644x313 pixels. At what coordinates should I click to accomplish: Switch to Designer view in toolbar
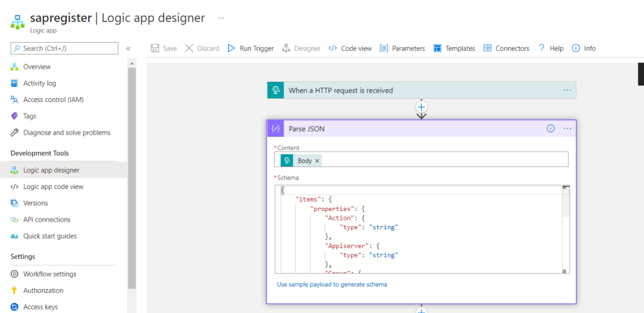pos(301,48)
